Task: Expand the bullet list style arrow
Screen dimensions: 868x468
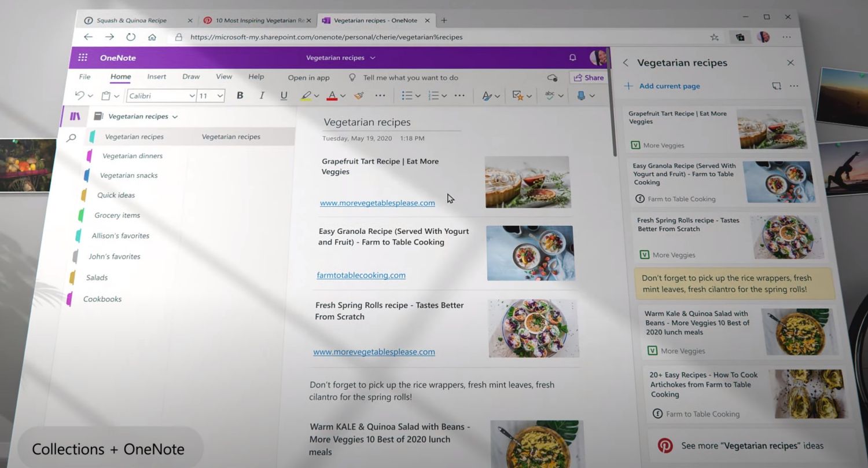Action: point(417,96)
